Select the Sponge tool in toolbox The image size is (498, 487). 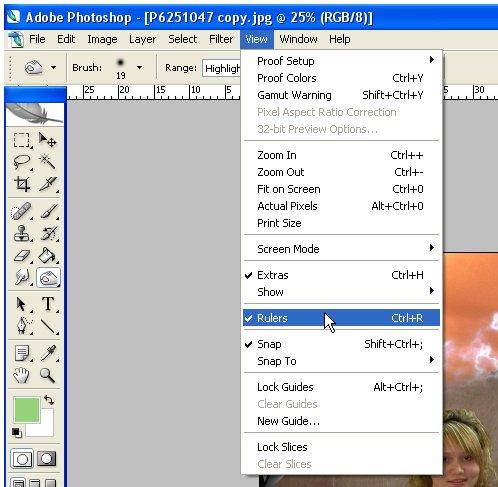coord(48,277)
